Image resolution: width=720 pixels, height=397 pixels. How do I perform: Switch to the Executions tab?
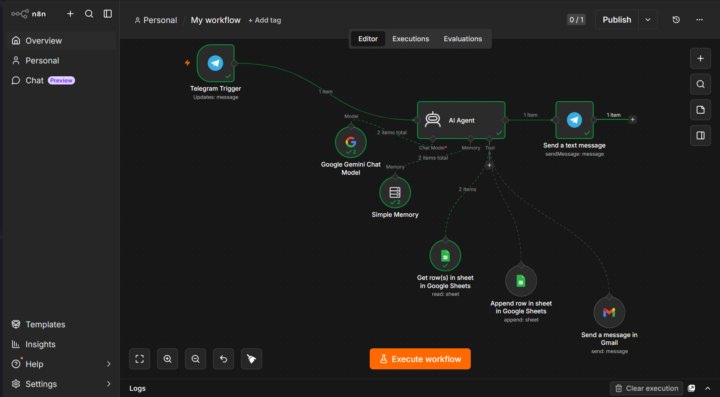[411, 39]
